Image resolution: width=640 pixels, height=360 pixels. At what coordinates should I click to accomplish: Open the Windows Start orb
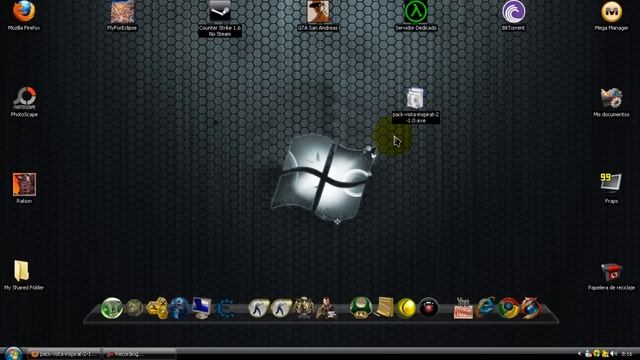12,353
